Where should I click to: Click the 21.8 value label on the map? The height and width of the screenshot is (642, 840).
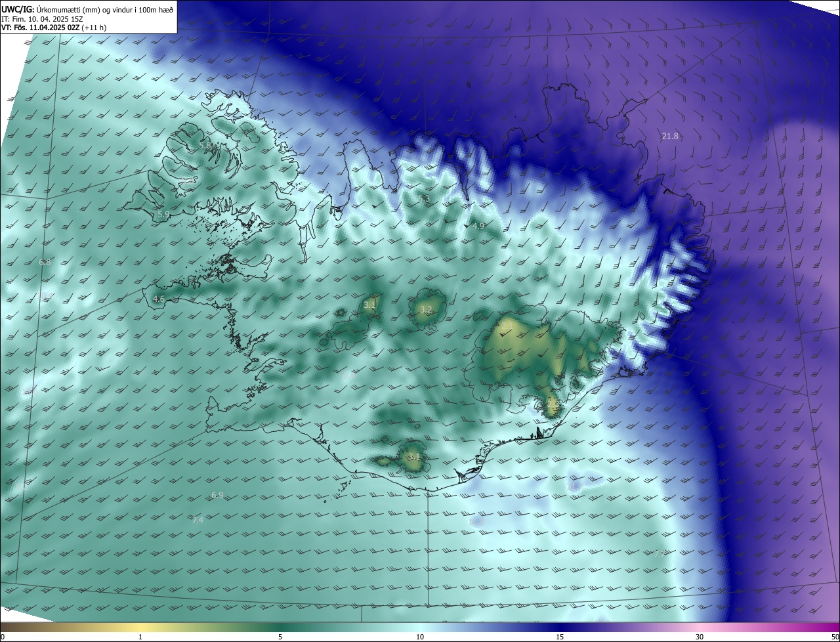click(670, 136)
